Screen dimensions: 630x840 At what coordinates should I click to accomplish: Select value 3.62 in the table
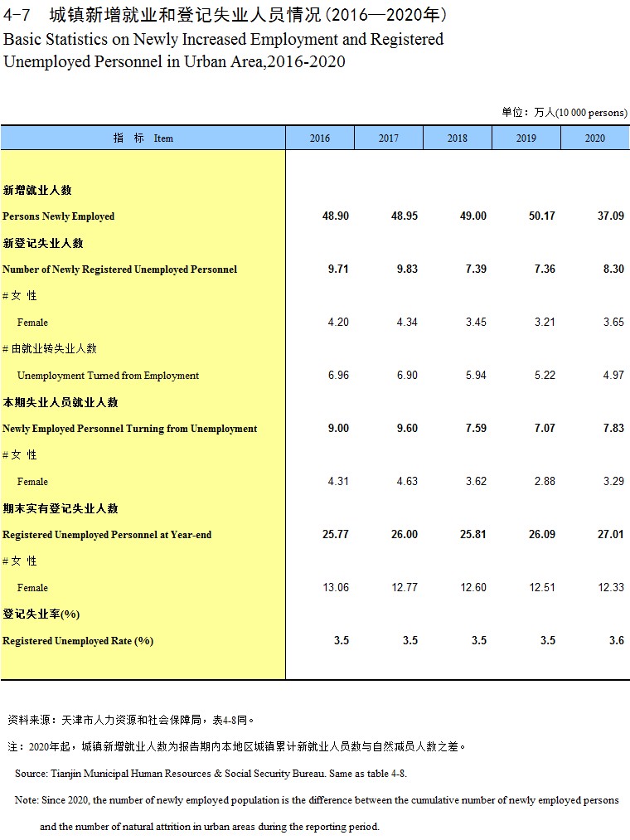[x=476, y=481]
